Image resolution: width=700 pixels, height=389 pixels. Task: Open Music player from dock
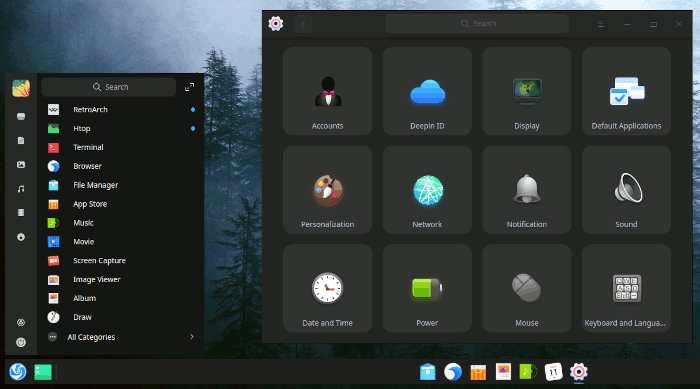click(x=528, y=372)
